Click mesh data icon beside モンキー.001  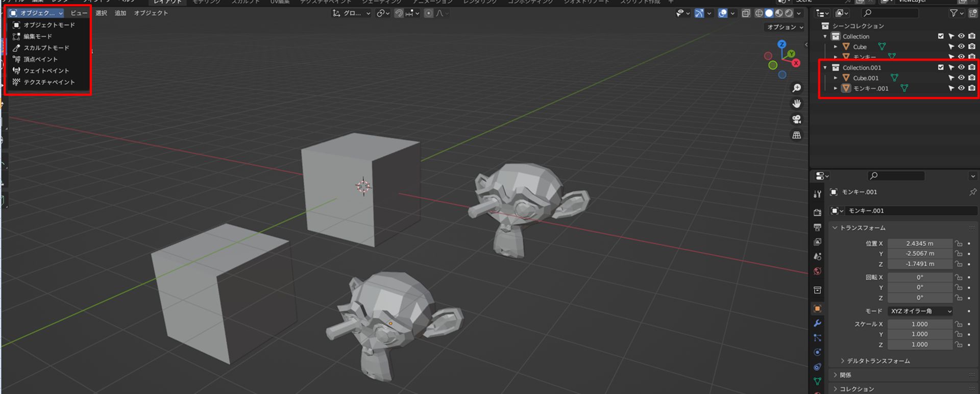(x=904, y=88)
